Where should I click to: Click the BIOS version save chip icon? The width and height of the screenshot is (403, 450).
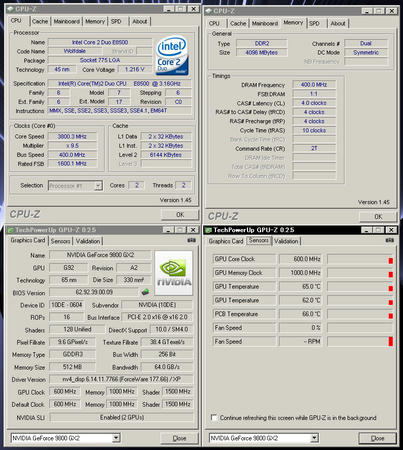pos(145,292)
